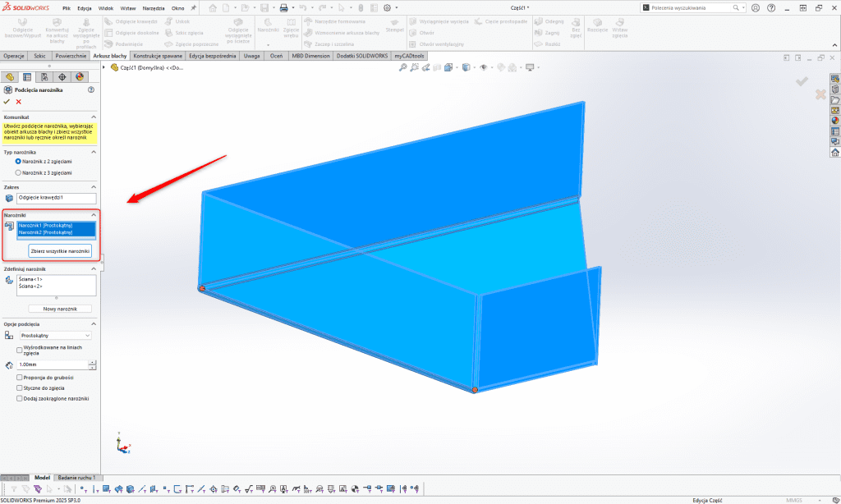Image resolution: width=841 pixels, height=504 pixels.
Task: Open the Okno menu
Action: click(177, 8)
